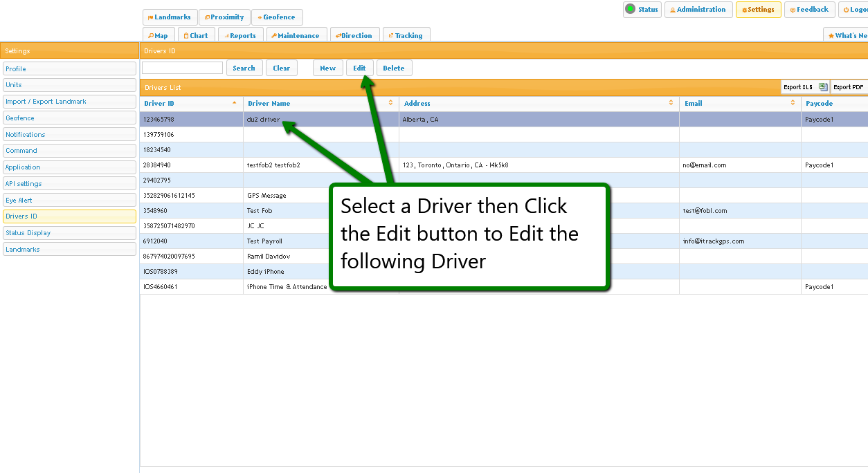Switch to the Reports tab
This screenshot has width=868, height=473.
(x=239, y=35)
